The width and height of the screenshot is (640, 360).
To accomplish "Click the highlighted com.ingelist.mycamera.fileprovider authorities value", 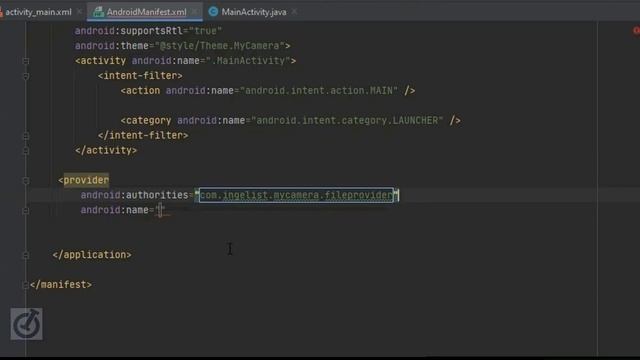I will [x=296, y=195].
